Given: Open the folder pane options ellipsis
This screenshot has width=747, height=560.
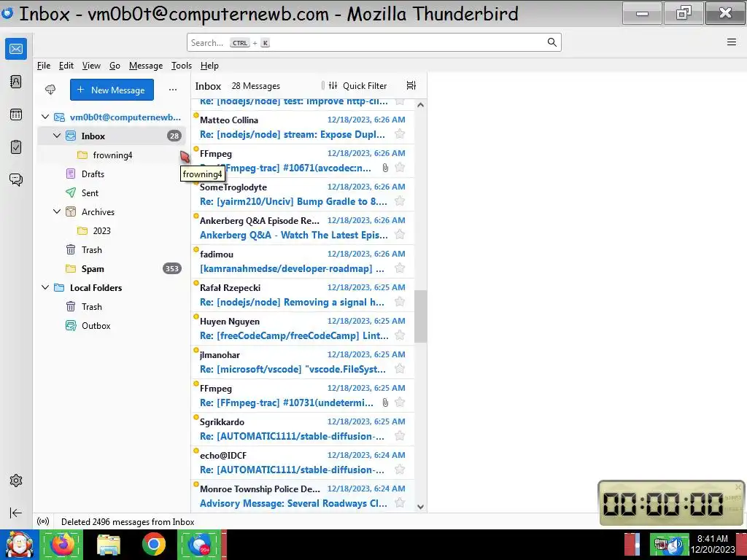Looking at the screenshot, I should click(x=172, y=90).
